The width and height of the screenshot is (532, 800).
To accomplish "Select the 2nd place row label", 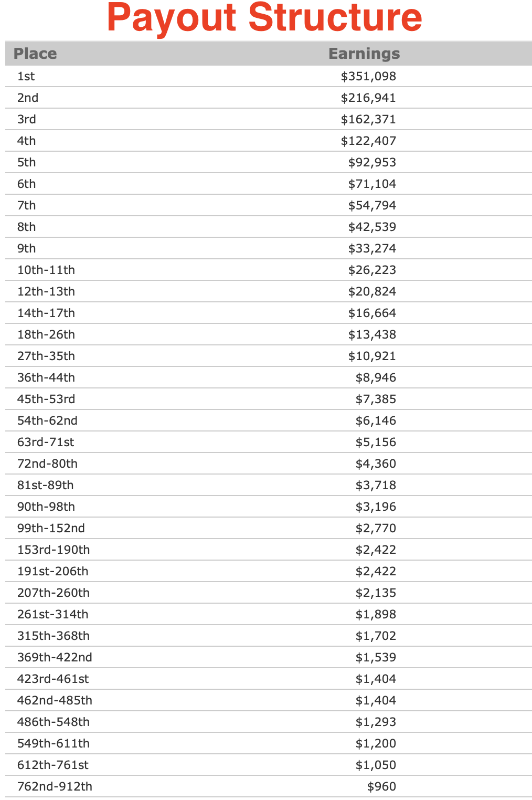I will (28, 98).
